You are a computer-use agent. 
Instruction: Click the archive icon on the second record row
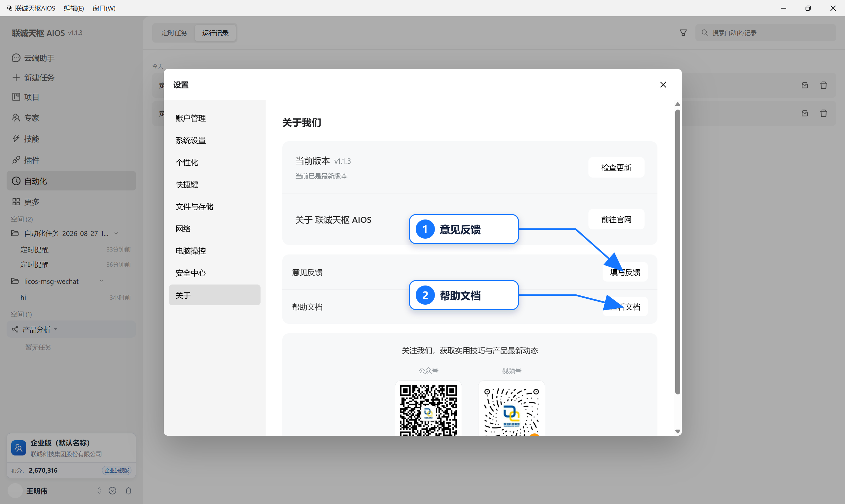coord(805,114)
